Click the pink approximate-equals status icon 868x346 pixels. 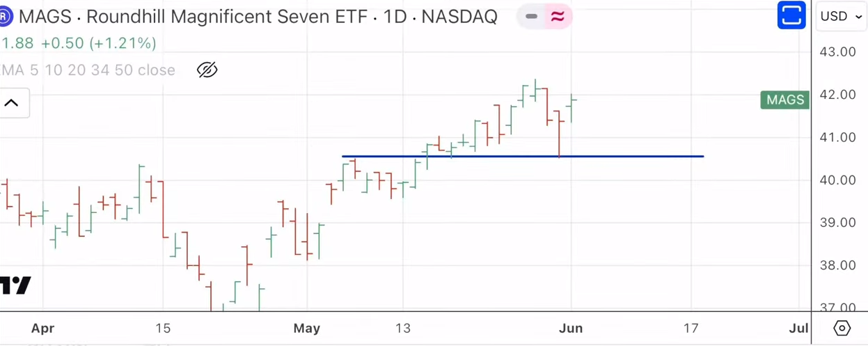558,17
